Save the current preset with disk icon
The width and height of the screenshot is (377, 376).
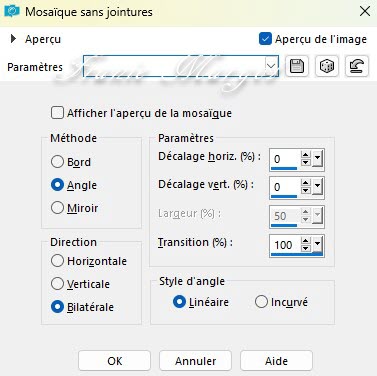[x=297, y=66]
